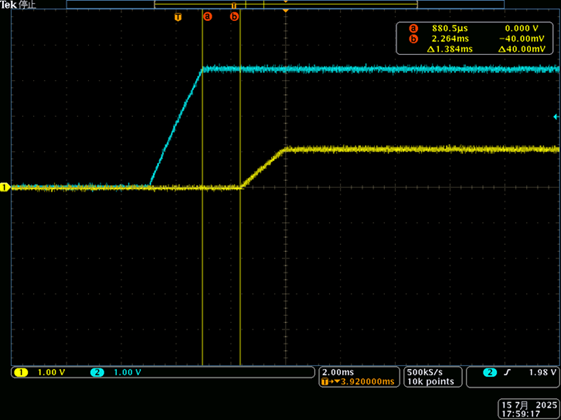Image resolution: width=561 pixels, height=420 pixels.
Task: Click the Δ1.384ms delta time readout
Action: click(x=450, y=49)
